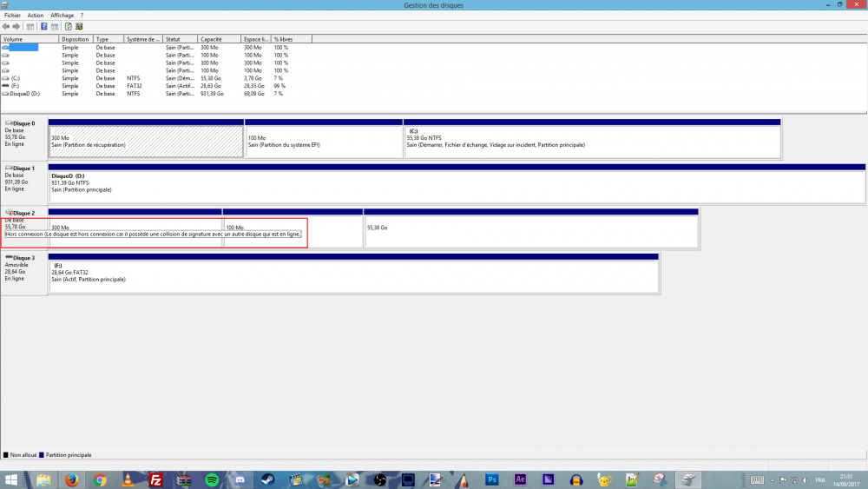The image size is (868, 489).
Task: Click the Système de... column header
Action: click(143, 39)
